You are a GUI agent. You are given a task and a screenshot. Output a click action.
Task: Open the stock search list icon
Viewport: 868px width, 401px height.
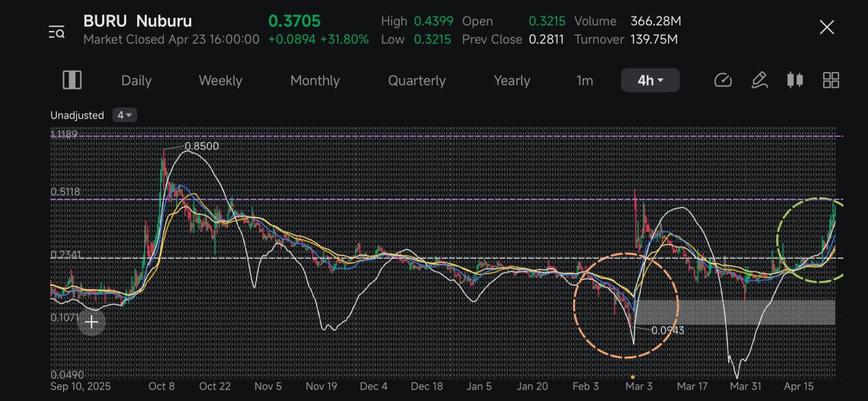point(56,32)
